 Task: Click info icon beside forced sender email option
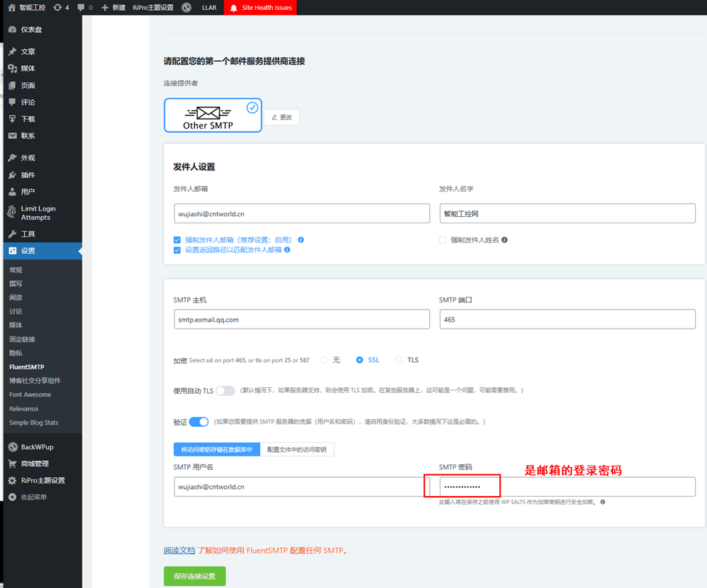point(301,240)
